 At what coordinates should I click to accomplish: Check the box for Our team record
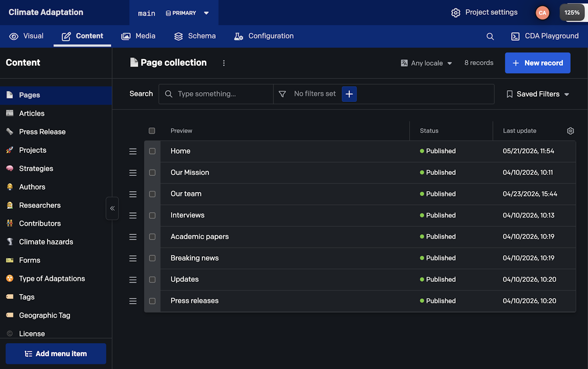[152, 194]
